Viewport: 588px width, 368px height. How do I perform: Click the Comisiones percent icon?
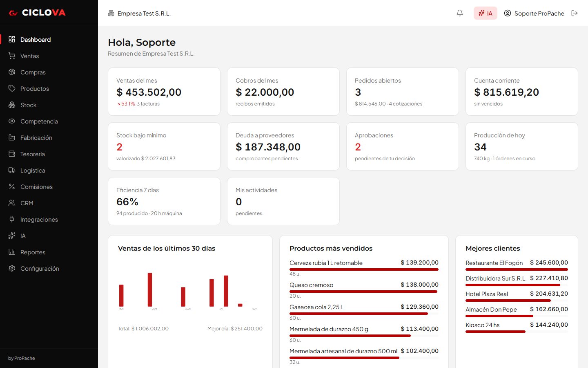12,186
